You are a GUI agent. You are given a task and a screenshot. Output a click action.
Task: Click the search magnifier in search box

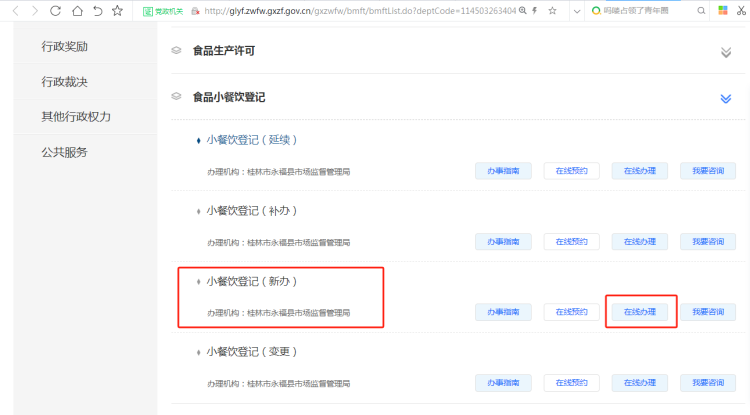click(699, 11)
